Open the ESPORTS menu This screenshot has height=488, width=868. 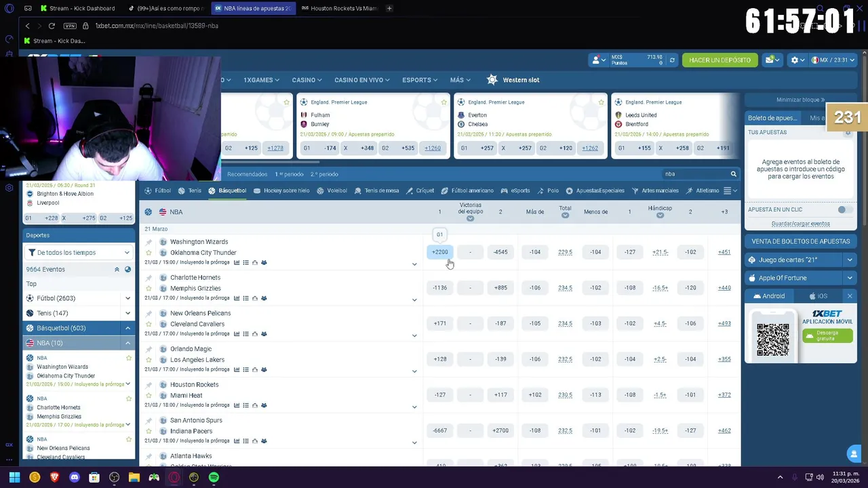pos(420,80)
